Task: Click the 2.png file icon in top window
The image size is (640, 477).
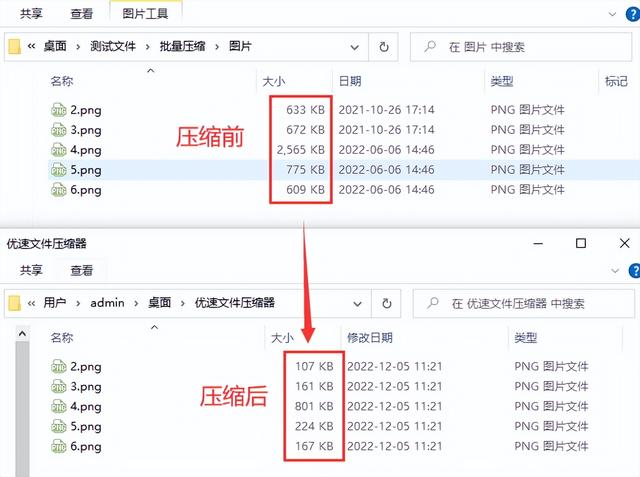Action: click(x=59, y=110)
